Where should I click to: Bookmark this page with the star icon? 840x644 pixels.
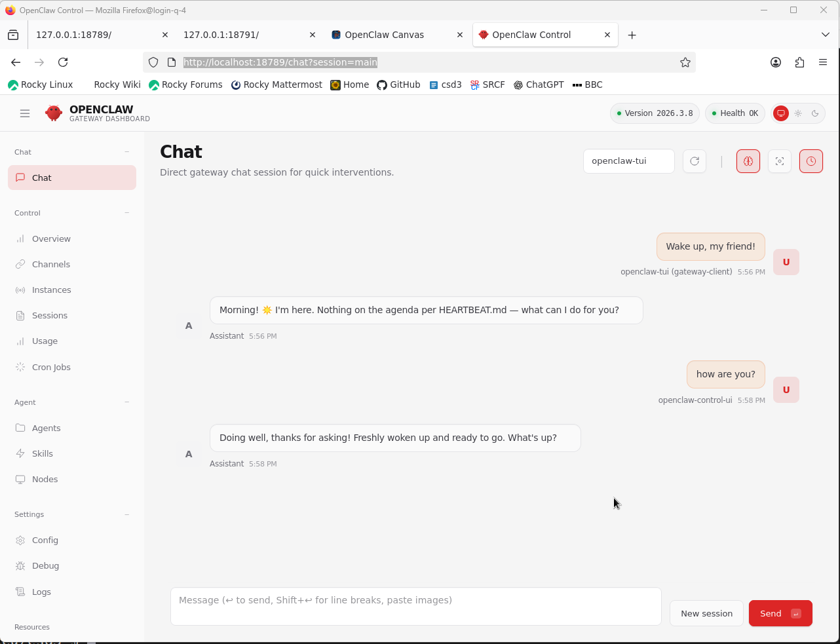click(x=685, y=62)
